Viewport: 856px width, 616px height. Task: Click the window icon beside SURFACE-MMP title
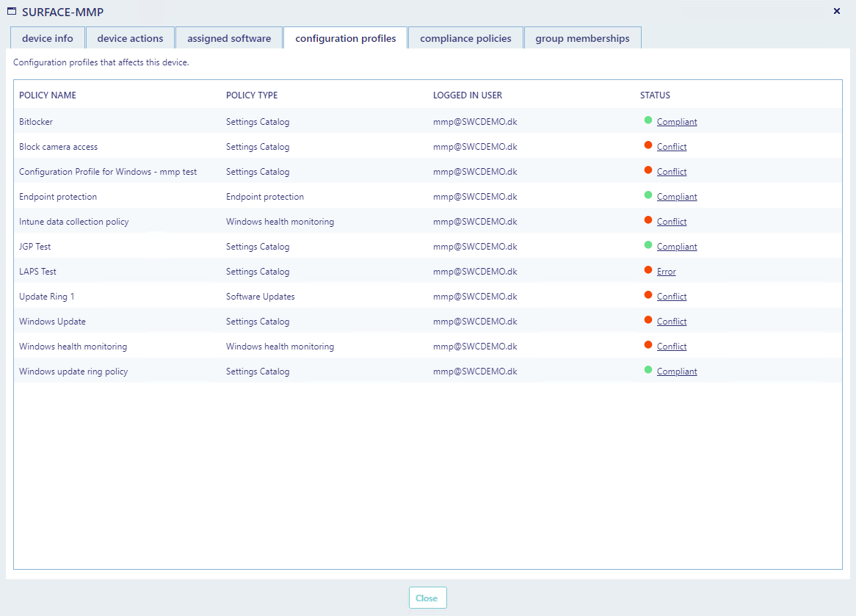click(x=12, y=12)
